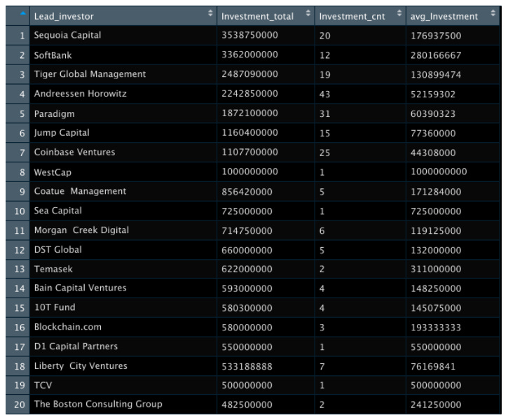508x420 pixels.
Task: Select the WestCap cell
Action: pyautogui.click(x=123, y=172)
